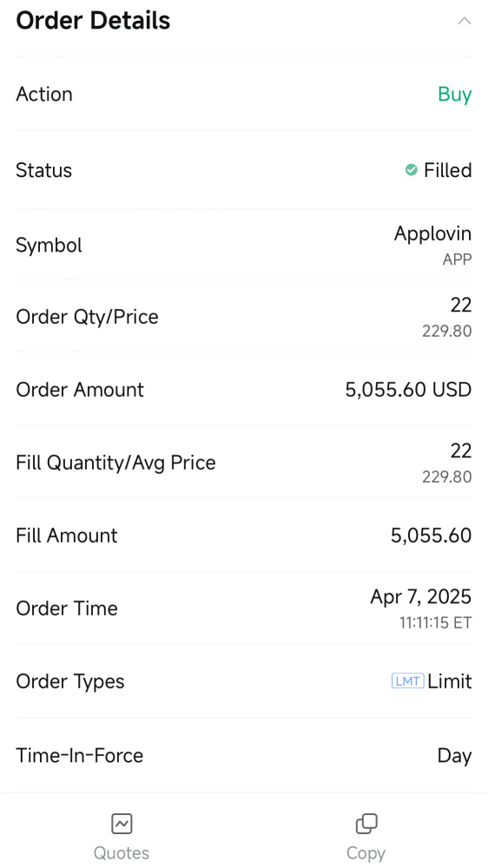Select the Limit order type text
Screen dimensions: 488x868
click(450, 681)
